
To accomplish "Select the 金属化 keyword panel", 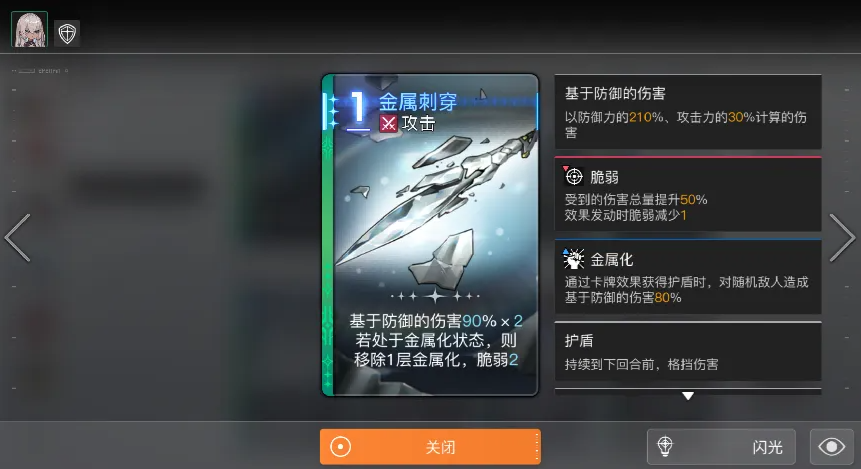I will tap(688, 276).
